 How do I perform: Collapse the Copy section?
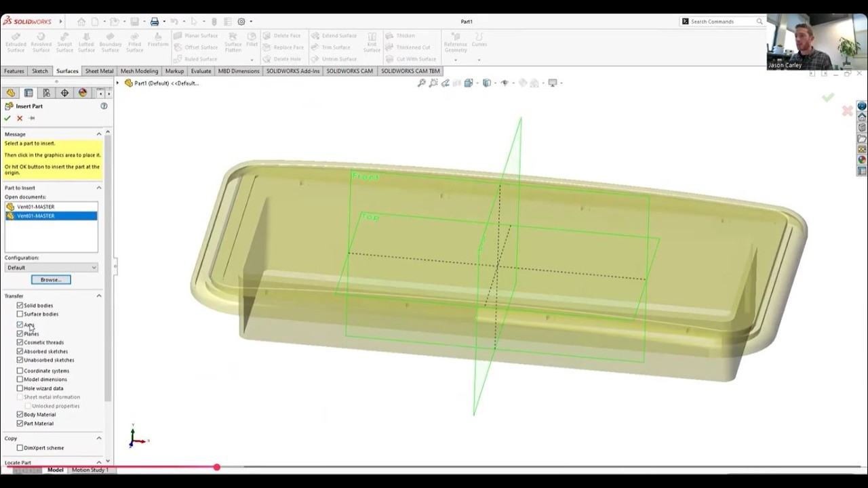point(99,439)
